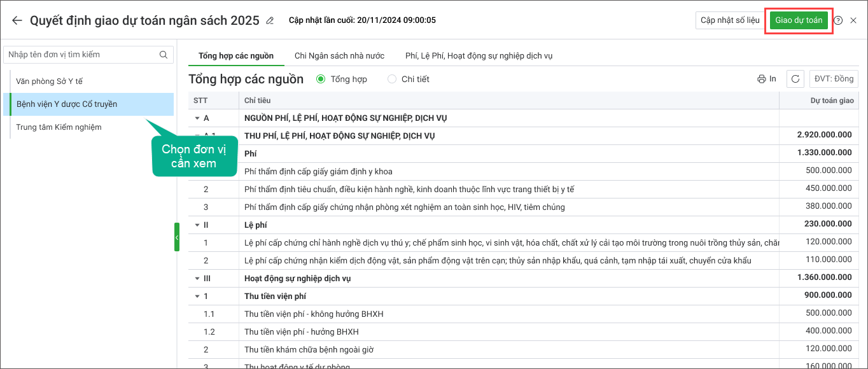Open Phí, Lệ Phí, Hoạt động sự nghiệp tab
The height and width of the screenshot is (369, 868).
point(479,55)
